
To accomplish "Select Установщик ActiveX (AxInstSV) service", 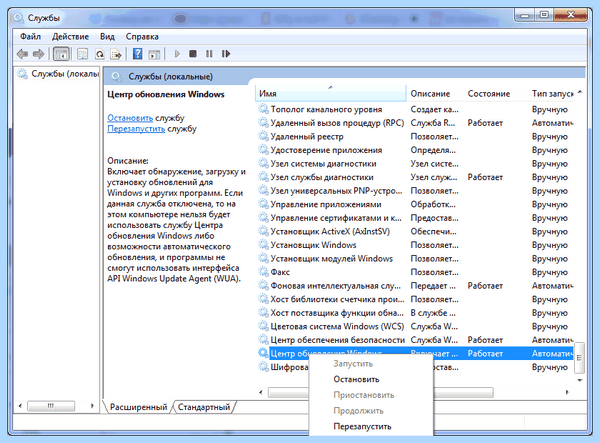I will pyautogui.click(x=415, y=231).
